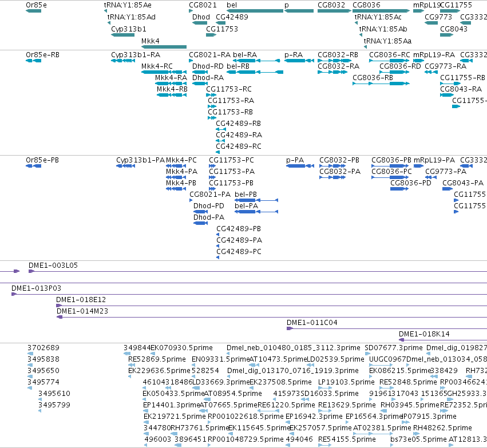Click the DME1-013P03 BAC label
Screen dimensions: 487x448
36,288
